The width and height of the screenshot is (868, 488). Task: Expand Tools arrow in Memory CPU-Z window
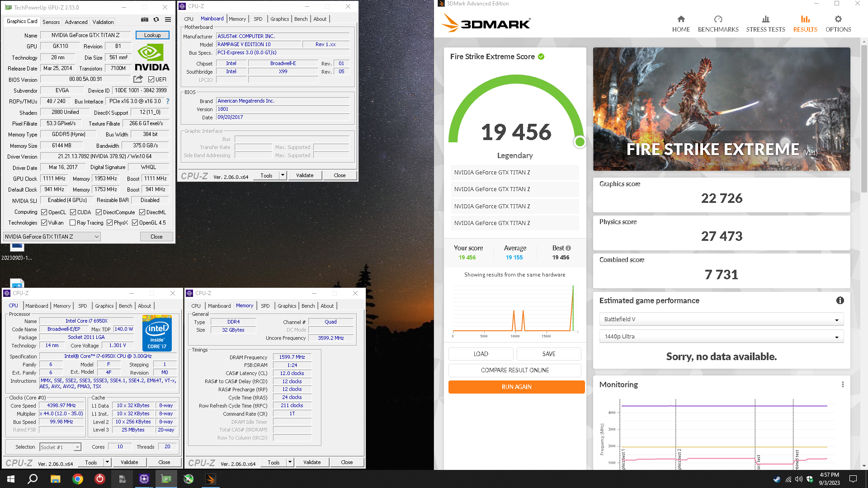[290, 462]
